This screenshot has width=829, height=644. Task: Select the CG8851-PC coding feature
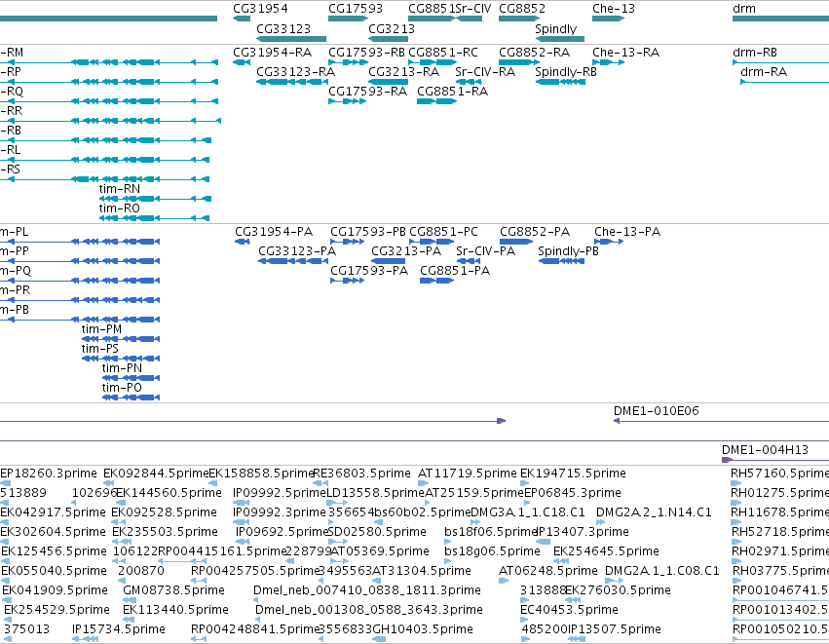(432, 242)
